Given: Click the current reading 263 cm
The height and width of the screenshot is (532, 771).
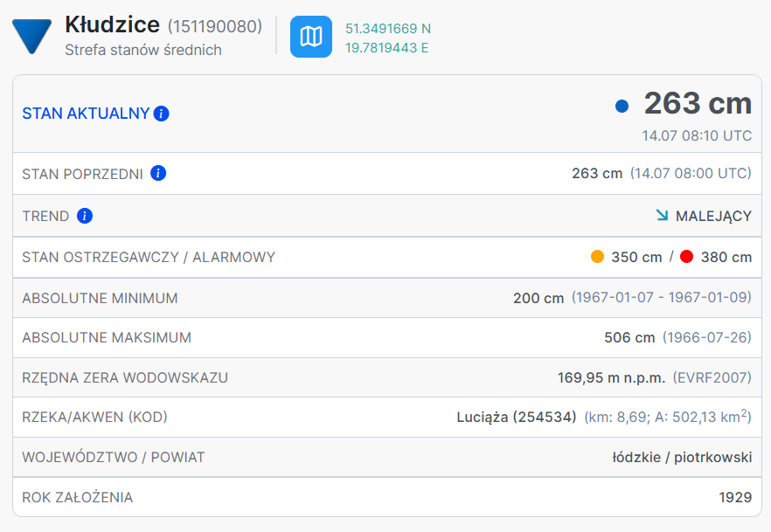Looking at the screenshot, I should (698, 103).
